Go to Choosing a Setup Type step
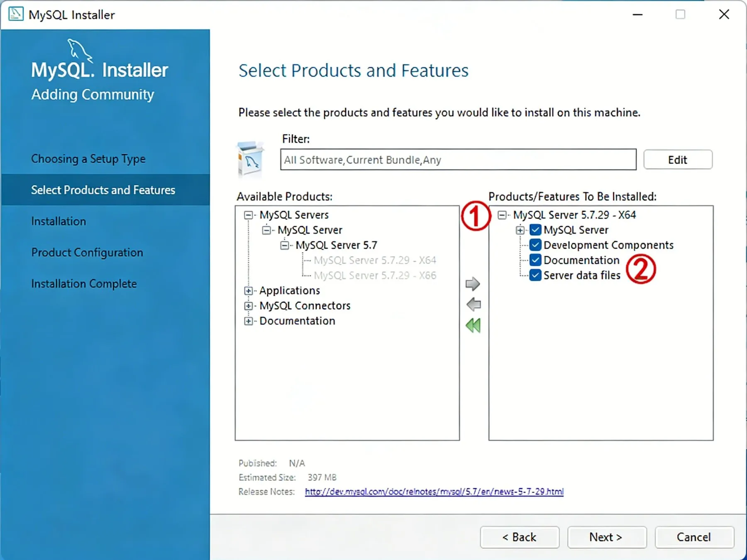The height and width of the screenshot is (560, 747). tap(88, 159)
